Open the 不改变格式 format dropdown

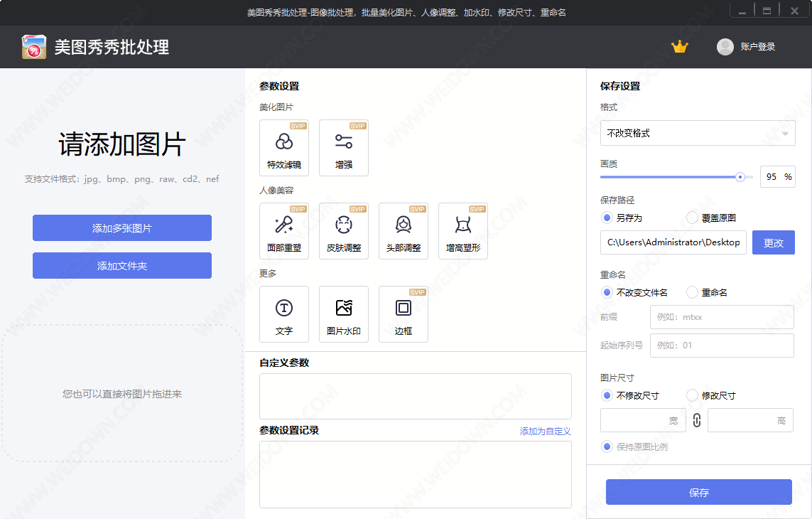[698, 133]
